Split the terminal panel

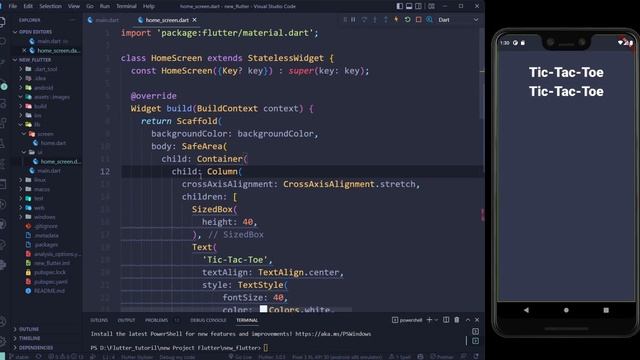pyautogui.click(x=446, y=320)
